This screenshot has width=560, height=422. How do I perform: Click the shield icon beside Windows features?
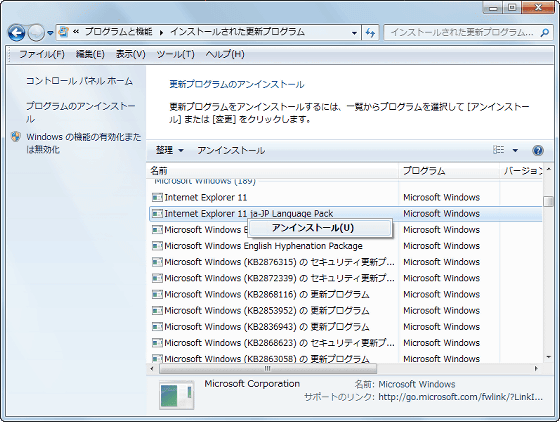coord(16,137)
